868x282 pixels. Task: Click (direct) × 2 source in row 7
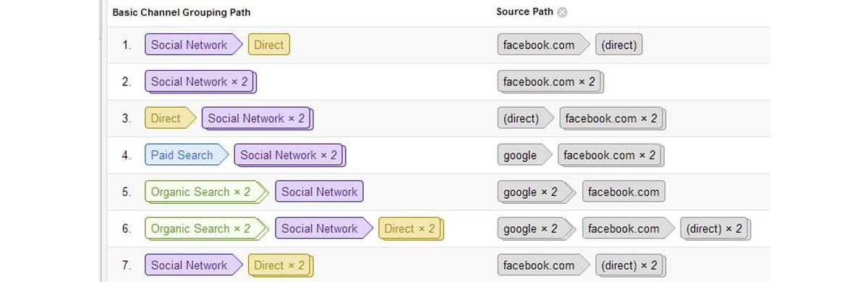point(630,266)
